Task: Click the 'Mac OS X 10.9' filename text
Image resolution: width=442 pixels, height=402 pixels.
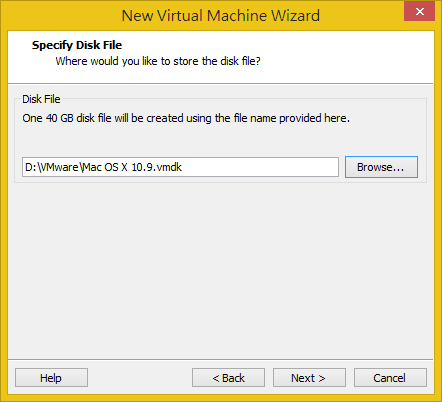Action: click(x=118, y=167)
